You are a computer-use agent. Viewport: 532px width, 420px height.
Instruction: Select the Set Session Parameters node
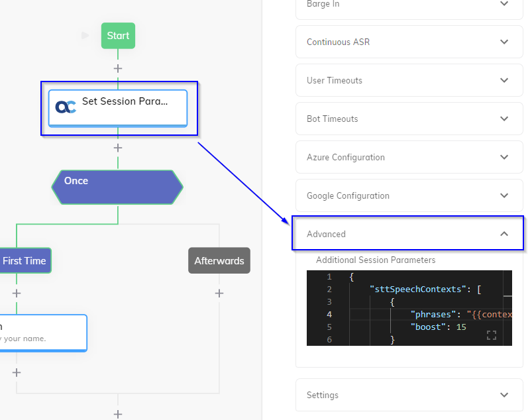click(x=118, y=108)
